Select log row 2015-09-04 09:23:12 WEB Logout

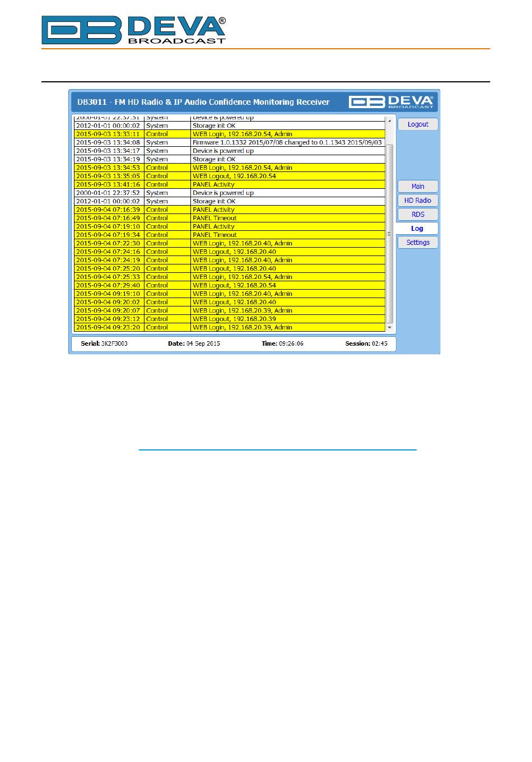(230, 319)
